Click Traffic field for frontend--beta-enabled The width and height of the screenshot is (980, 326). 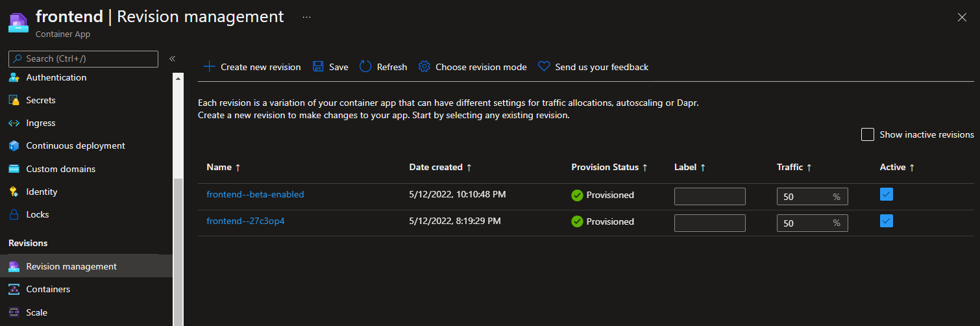[x=813, y=196]
